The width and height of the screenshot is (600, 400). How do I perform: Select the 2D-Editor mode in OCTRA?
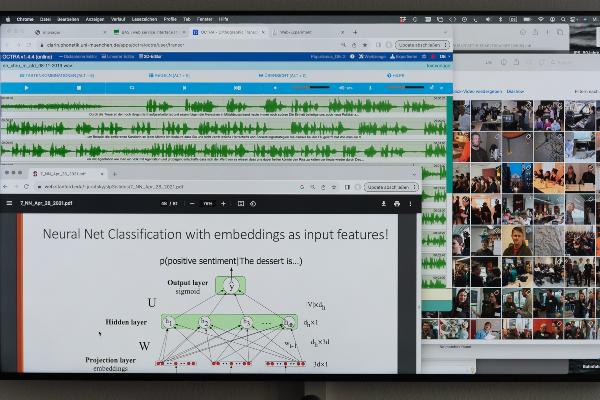pos(150,57)
